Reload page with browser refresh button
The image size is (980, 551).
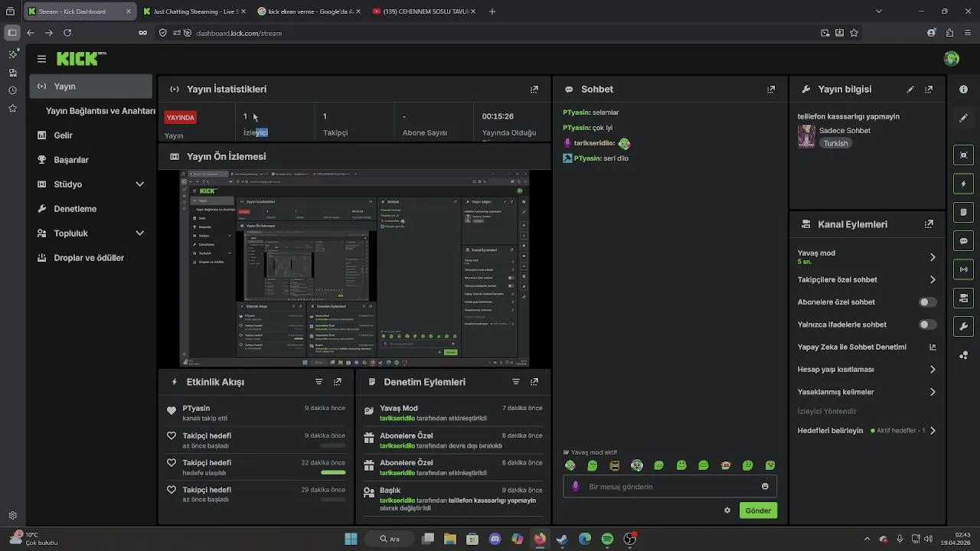pyautogui.click(x=67, y=33)
